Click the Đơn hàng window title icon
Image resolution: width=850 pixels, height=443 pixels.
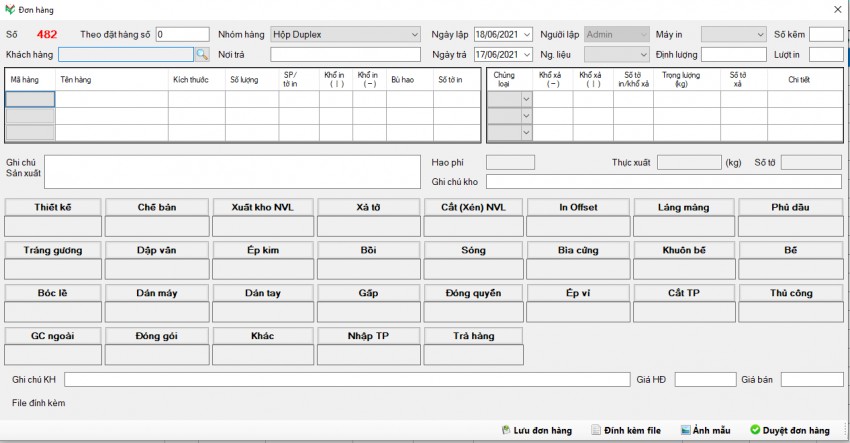tap(10, 9)
